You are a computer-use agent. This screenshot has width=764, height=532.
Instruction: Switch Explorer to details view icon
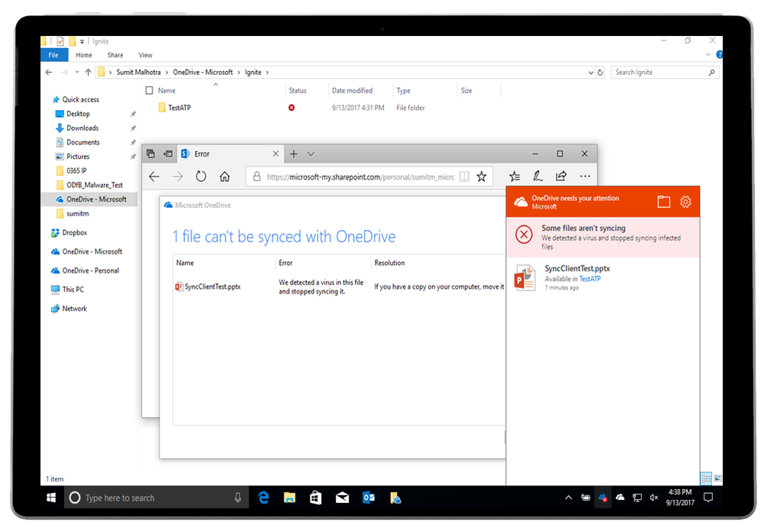(x=707, y=478)
